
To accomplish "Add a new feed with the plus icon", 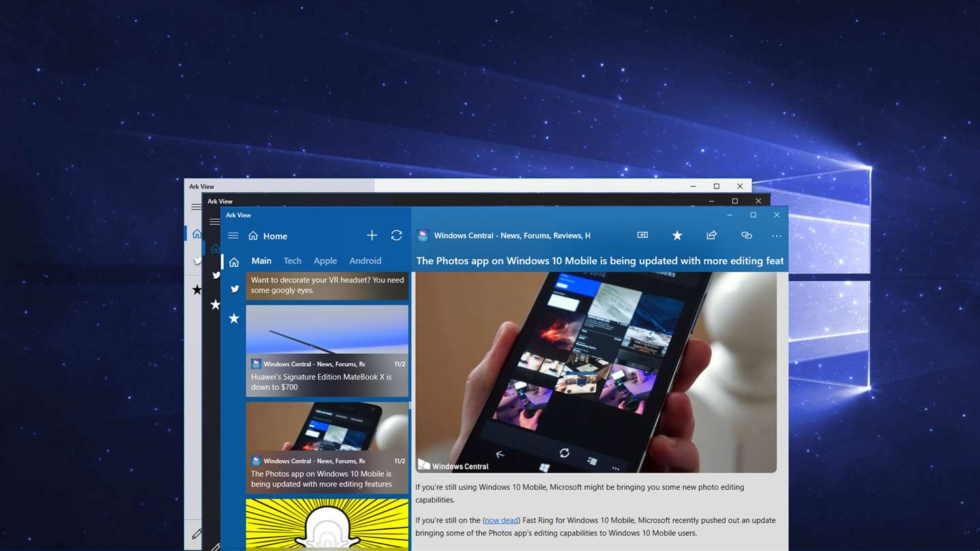I will (x=372, y=235).
